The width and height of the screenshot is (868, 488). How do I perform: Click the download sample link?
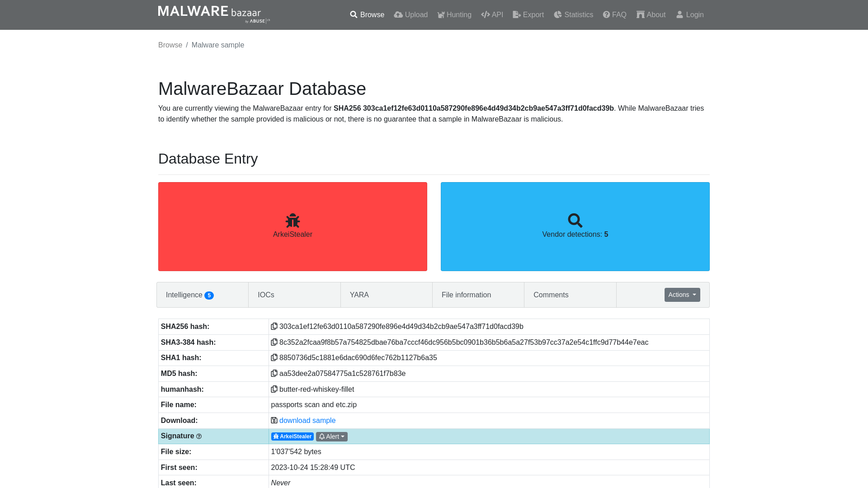(307, 420)
